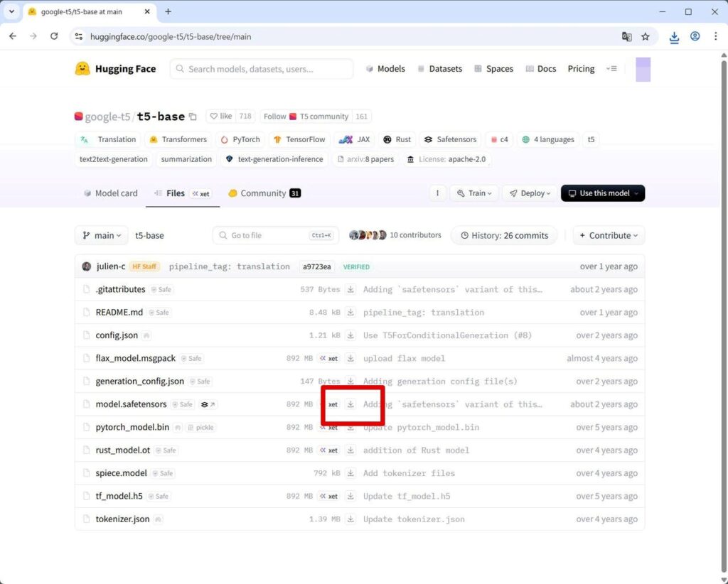
Task: Open the pytorch_model.bin file link
Action: 132,428
